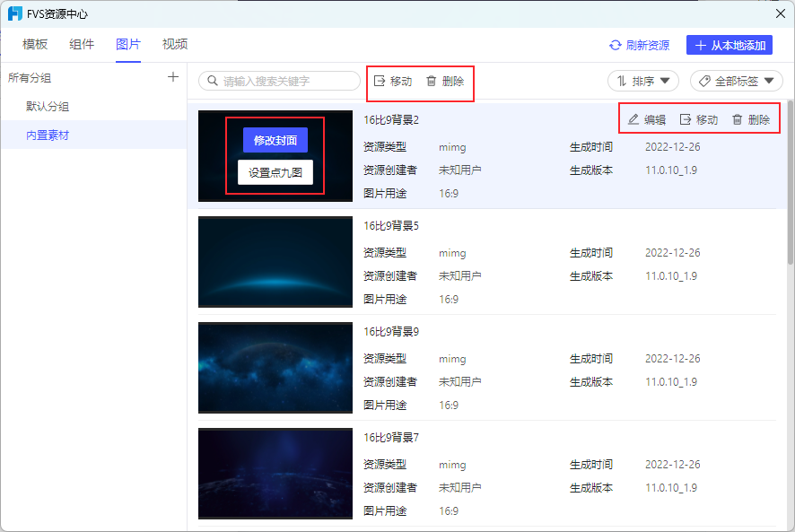Click thumbnail of 16比9背景9
795x532 pixels.
tap(275, 368)
